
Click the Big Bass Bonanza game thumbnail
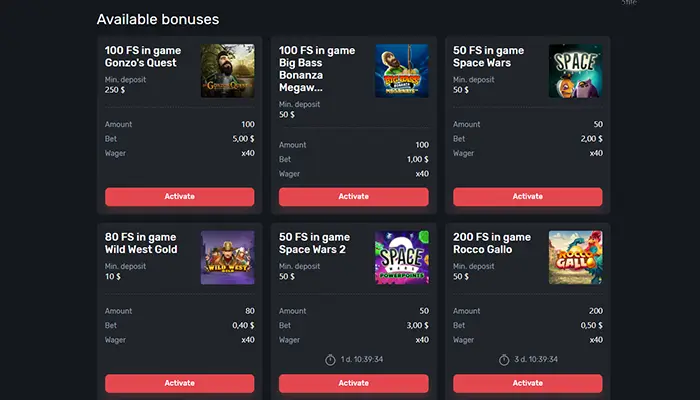click(402, 71)
